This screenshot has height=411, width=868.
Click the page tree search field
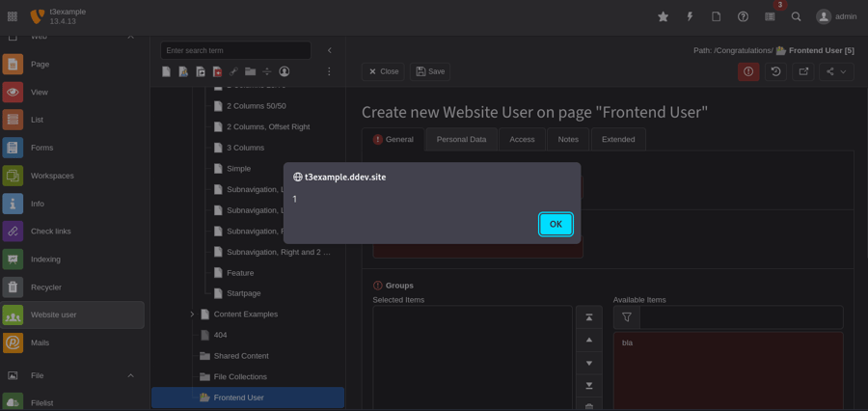tap(235, 50)
